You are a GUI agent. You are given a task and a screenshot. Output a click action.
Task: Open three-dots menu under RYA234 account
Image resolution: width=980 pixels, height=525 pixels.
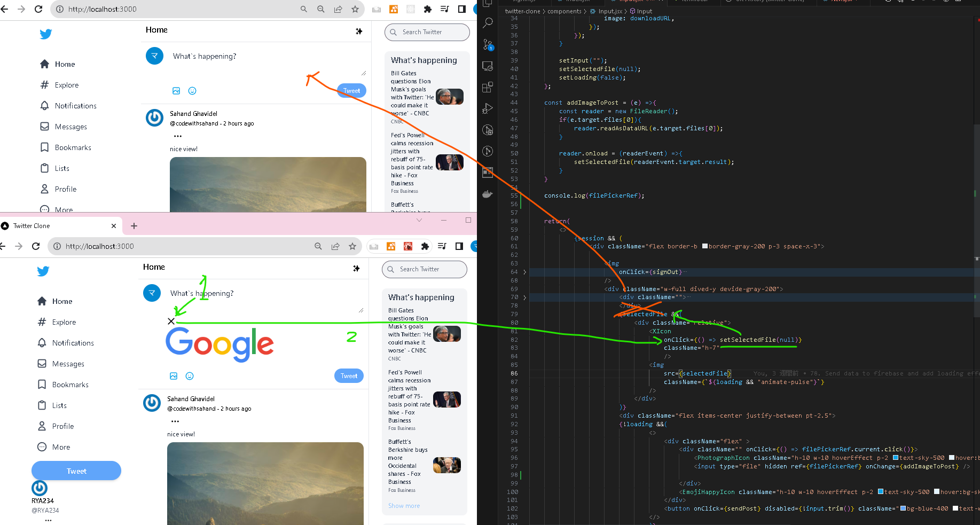click(48, 520)
